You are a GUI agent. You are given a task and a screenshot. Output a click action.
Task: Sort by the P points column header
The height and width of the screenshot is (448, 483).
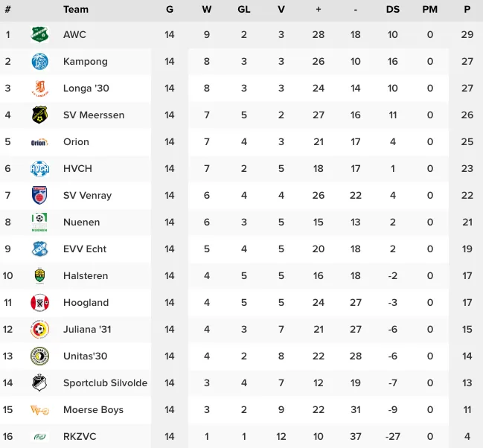pyautogui.click(x=467, y=10)
